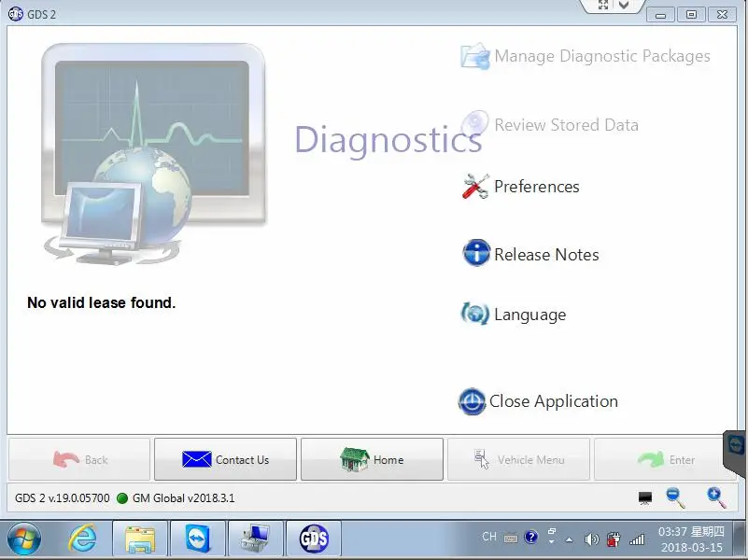Screen dimensions: 748x560
Task: Open Release Notes
Action: (x=530, y=254)
